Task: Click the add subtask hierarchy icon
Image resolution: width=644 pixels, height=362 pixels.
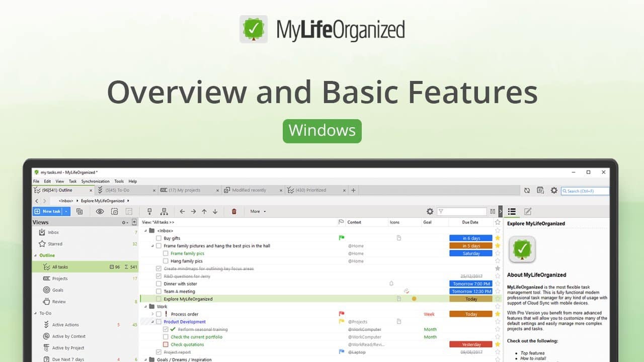Action: 164,212
